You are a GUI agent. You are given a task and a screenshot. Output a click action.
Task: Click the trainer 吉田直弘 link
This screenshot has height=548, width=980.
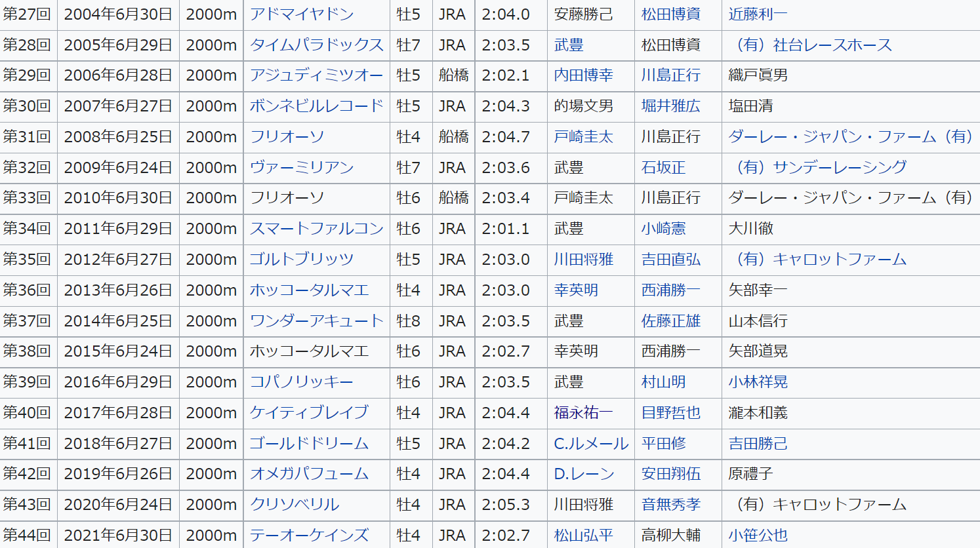click(671, 259)
